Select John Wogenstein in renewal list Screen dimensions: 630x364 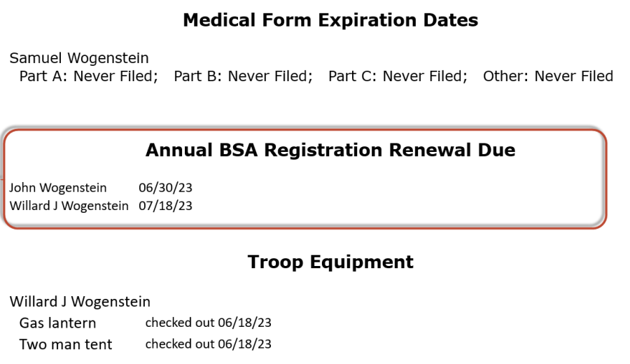click(x=58, y=188)
